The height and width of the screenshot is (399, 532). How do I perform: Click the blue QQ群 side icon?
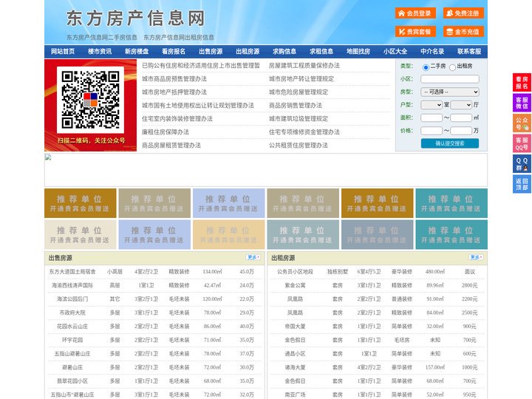522,164
